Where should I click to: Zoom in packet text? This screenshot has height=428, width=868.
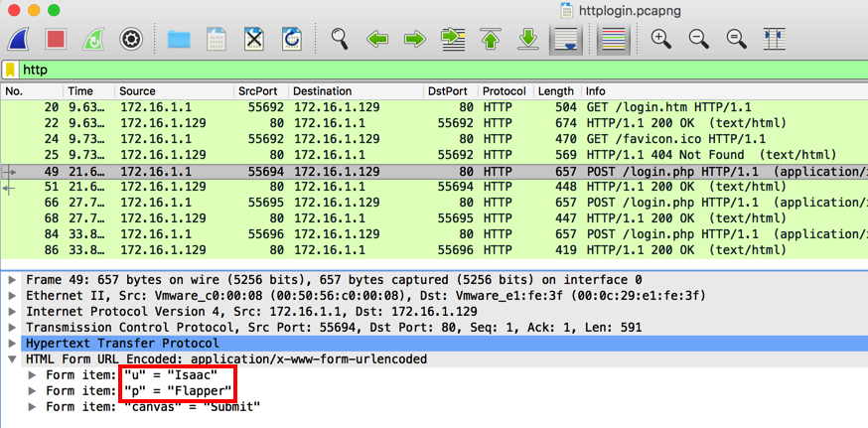coord(661,38)
